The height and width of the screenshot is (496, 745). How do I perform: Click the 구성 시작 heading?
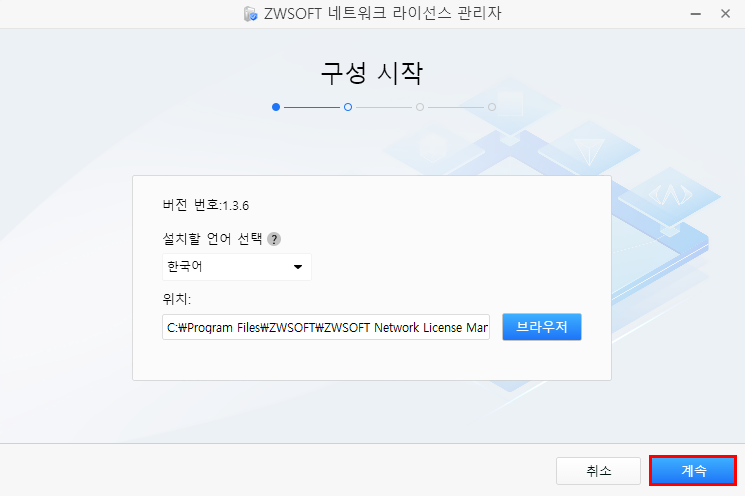click(372, 73)
